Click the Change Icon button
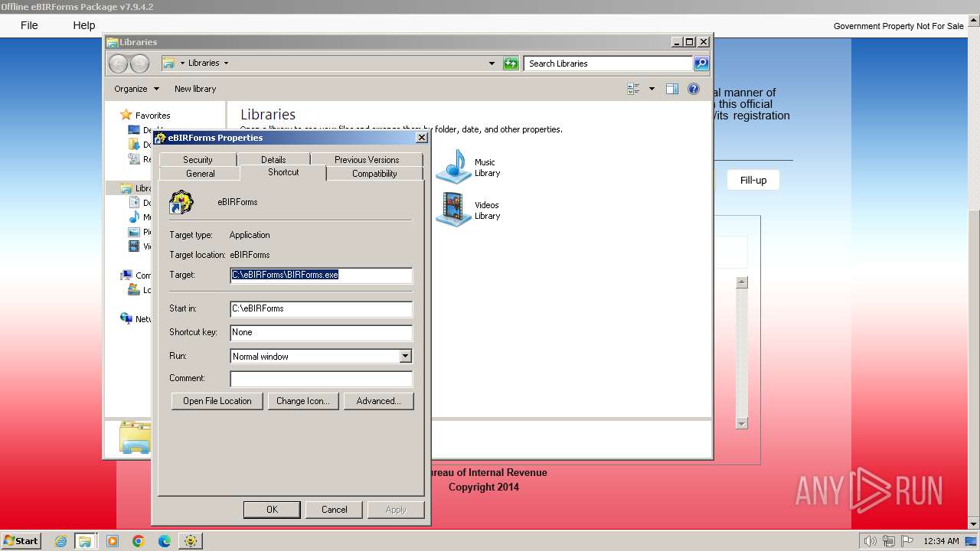The width and height of the screenshot is (980, 551). coord(302,401)
